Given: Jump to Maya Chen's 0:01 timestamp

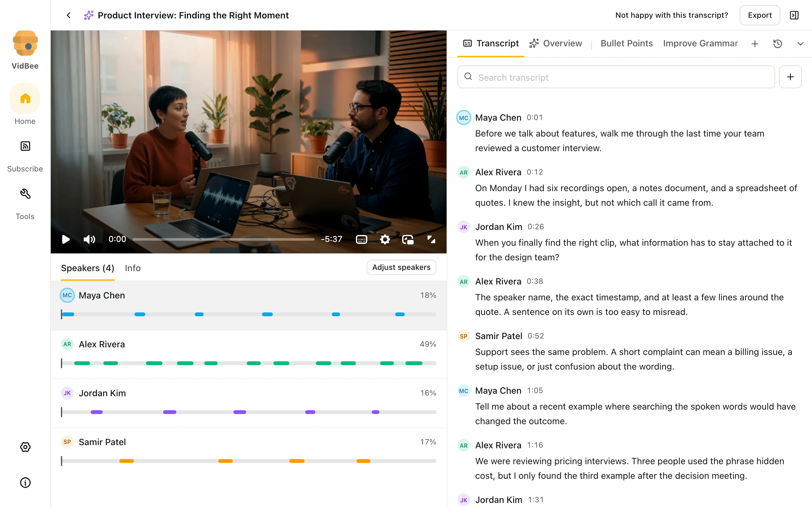Looking at the screenshot, I should click(534, 117).
